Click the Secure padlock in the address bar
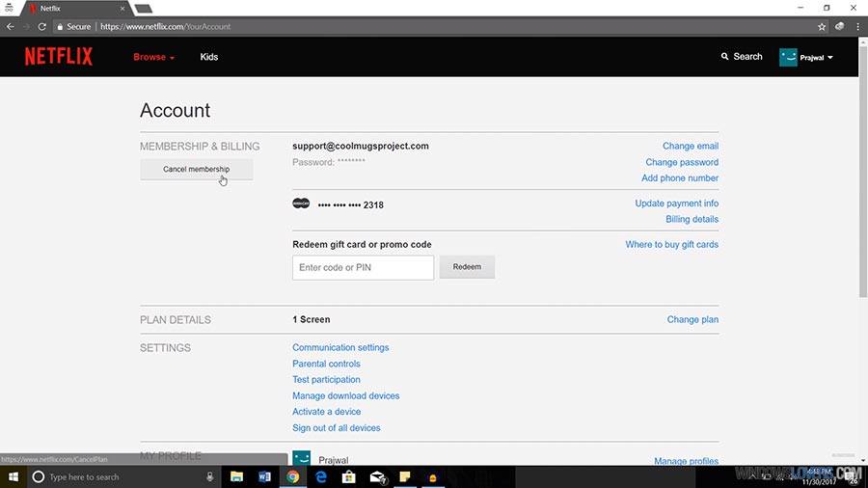Screen dimensions: 868x488 tap(60, 27)
